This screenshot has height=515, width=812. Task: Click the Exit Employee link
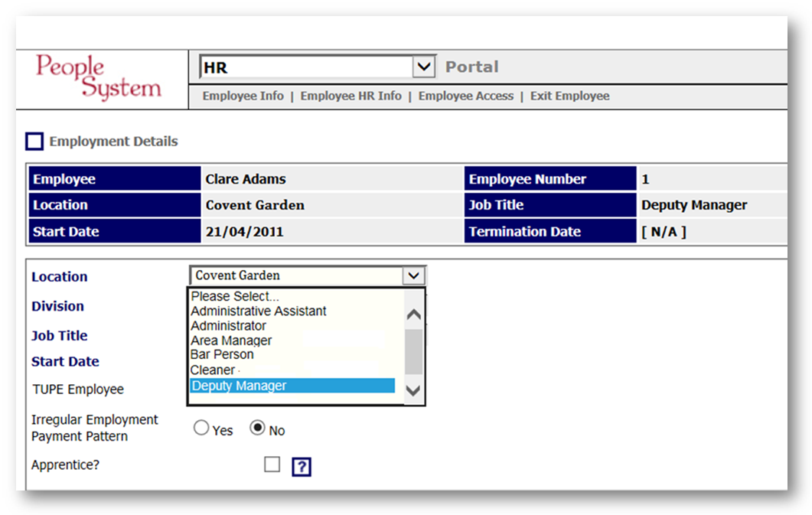pos(569,96)
